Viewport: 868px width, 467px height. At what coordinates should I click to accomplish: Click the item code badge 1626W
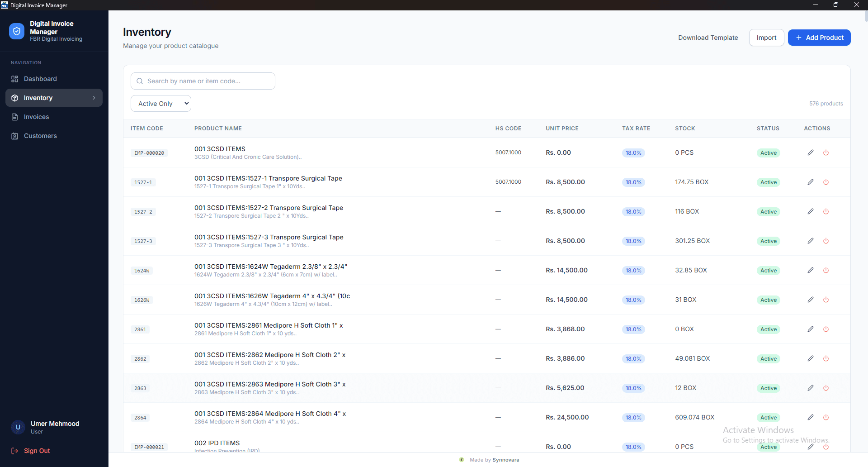(142, 300)
